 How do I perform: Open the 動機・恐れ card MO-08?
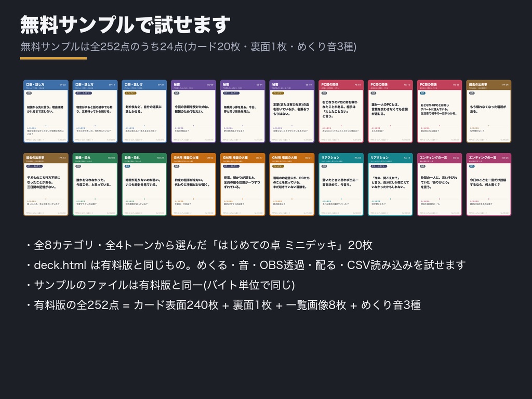pyautogui.click(x=95, y=184)
